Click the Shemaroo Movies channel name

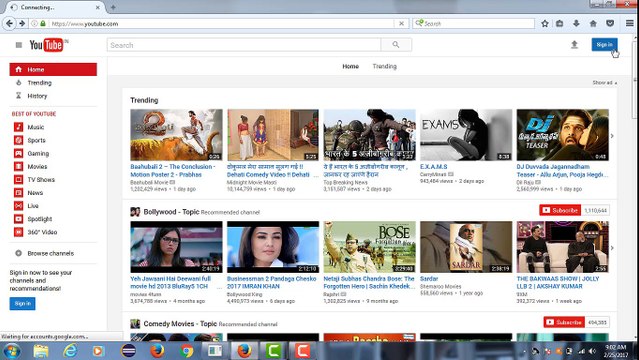coord(441,287)
